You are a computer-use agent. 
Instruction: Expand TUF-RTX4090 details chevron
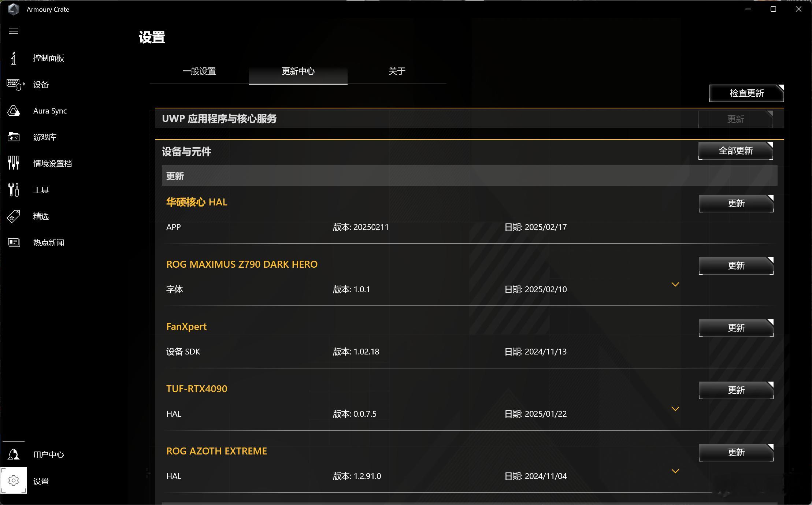pyautogui.click(x=675, y=409)
